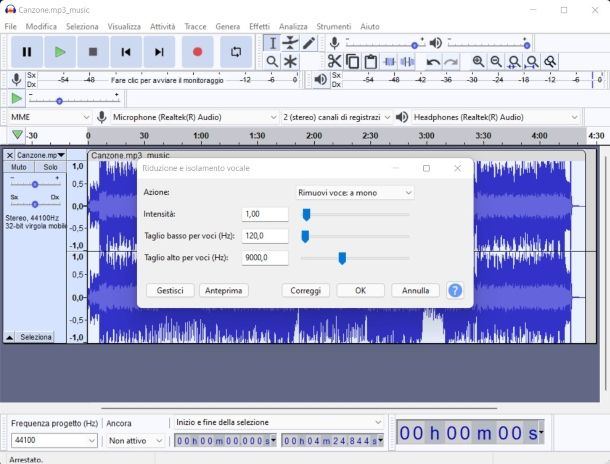This screenshot has height=464, width=610.
Task: Open the Ancora 'Non attivo' dropdown
Action: coord(135,441)
